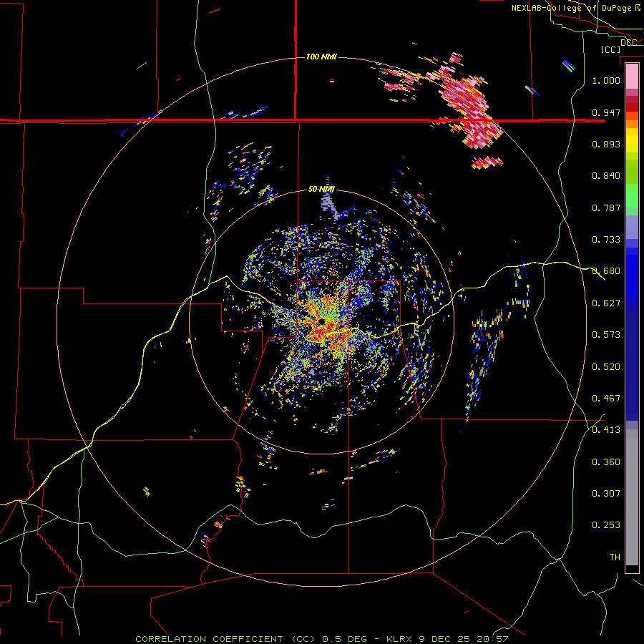Image resolution: width=644 pixels, height=644 pixels.
Task: Pick the lavender segment of the color bar
Action: pos(632,228)
